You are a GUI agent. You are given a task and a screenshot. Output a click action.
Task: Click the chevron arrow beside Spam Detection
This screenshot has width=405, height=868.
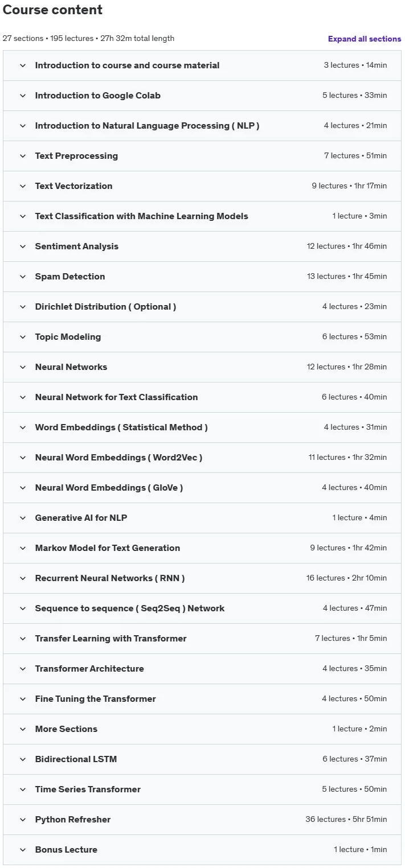(23, 277)
